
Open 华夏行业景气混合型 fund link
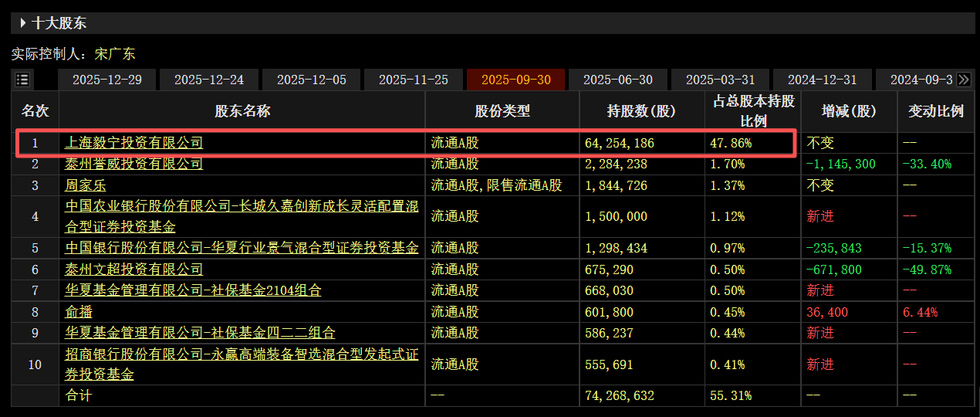[242, 248]
